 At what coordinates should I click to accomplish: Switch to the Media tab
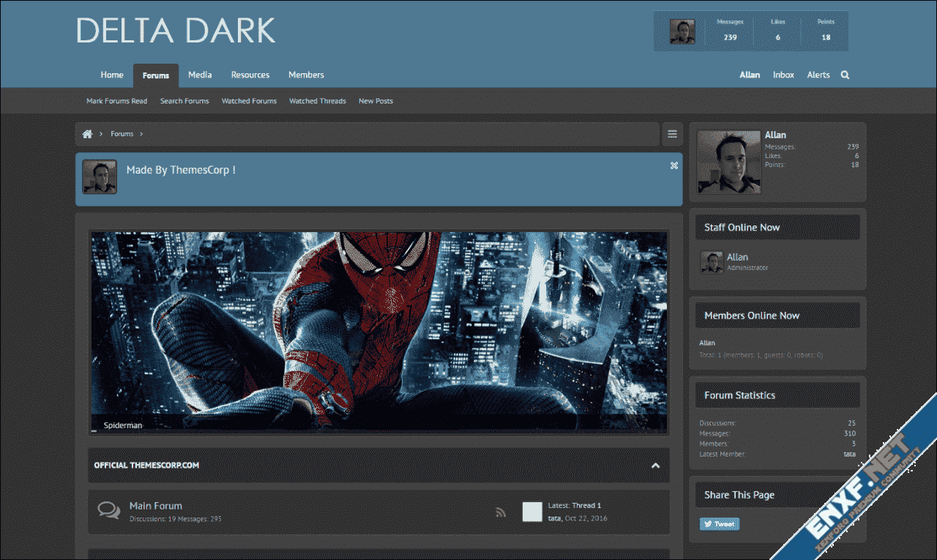point(200,75)
